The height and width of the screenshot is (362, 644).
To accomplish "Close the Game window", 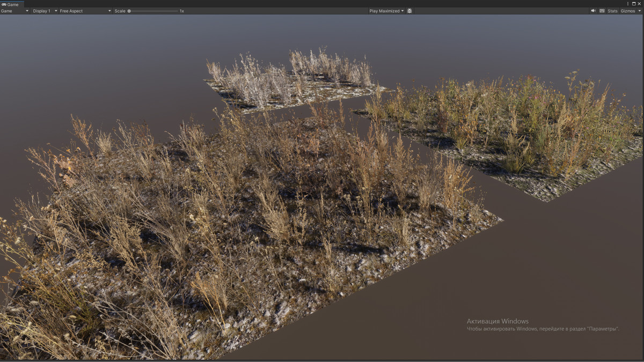I will (640, 4).
